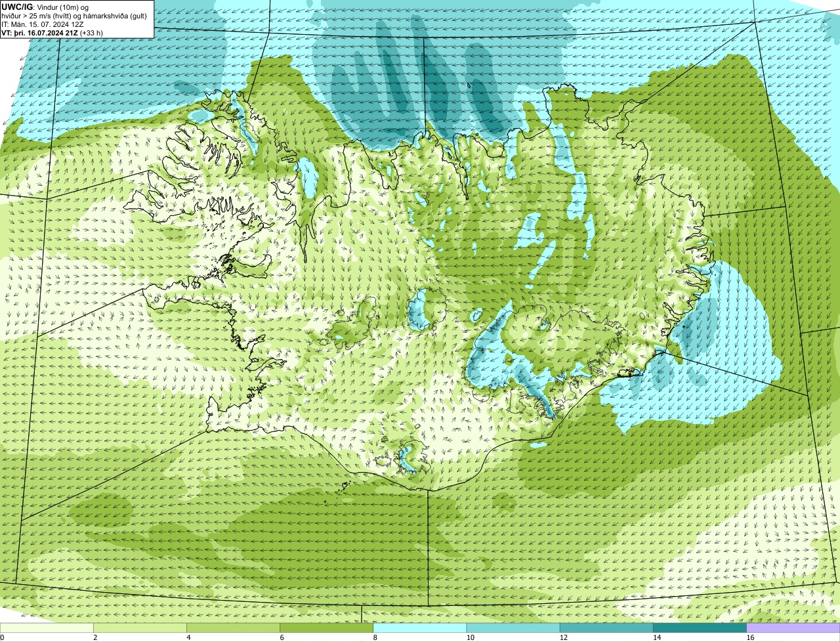This screenshot has width=840, height=642.
Task: Click the pale yellow 0–2 m/s legend segment
Action: click(x=47, y=628)
